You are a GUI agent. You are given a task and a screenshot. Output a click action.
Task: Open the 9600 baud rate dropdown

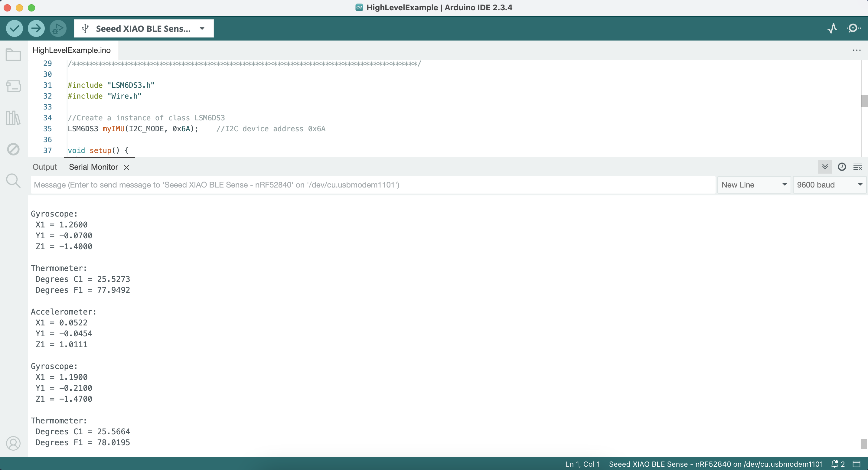(x=829, y=184)
